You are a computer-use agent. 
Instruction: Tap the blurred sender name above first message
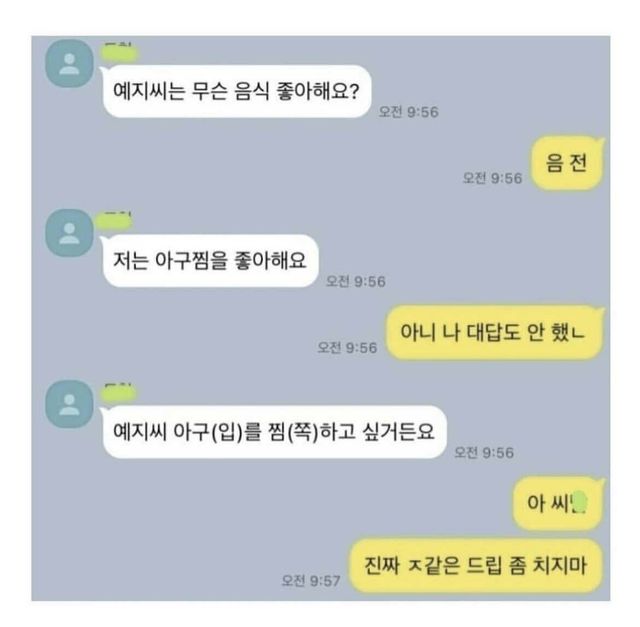pyautogui.click(x=118, y=51)
